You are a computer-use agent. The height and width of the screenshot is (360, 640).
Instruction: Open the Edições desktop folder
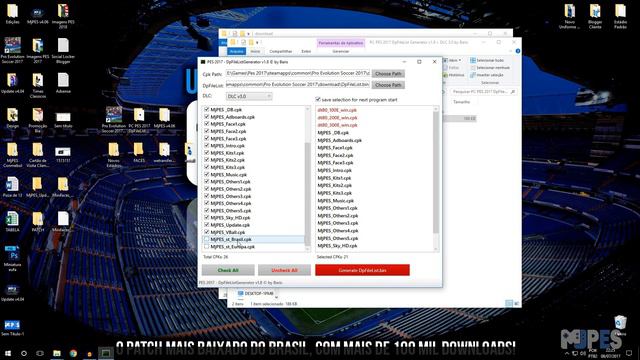[x=12, y=13]
